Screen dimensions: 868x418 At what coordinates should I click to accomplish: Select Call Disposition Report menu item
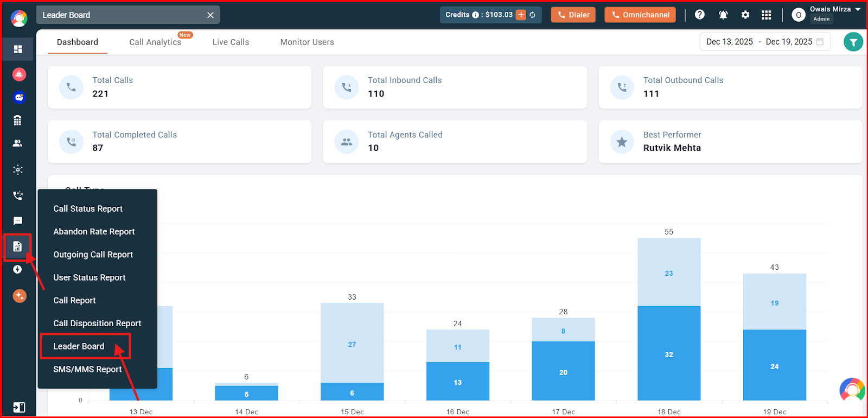(97, 324)
